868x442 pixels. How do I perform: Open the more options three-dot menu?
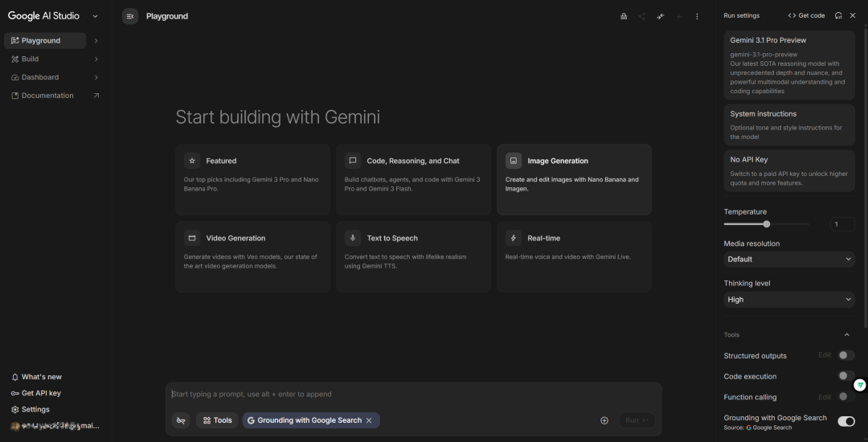(x=697, y=16)
